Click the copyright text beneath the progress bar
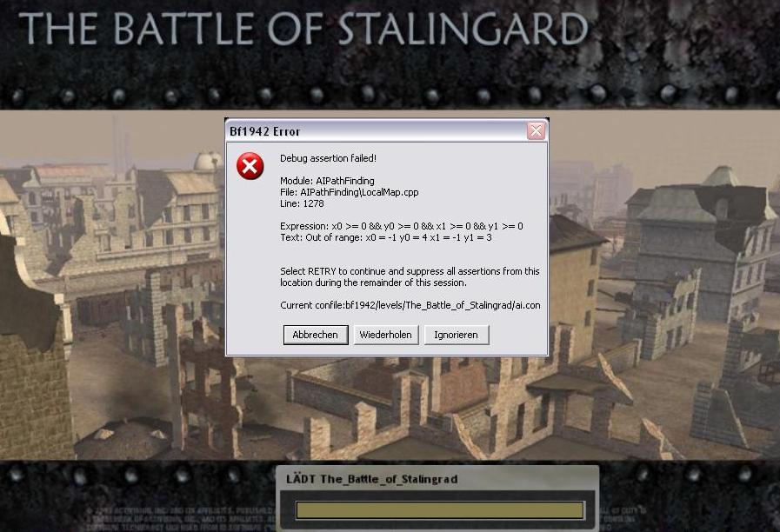Image resolution: width=780 pixels, height=532 pixels. tap(179, 519)
